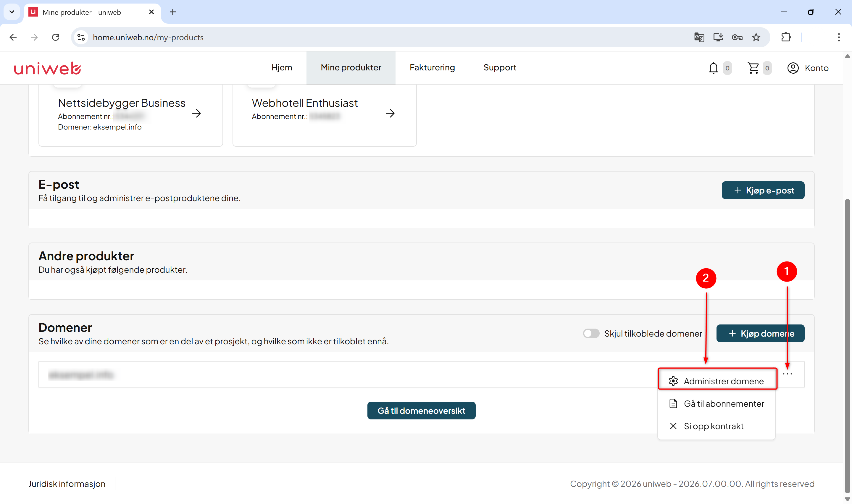Open a new browser tab

click(172, 12)
